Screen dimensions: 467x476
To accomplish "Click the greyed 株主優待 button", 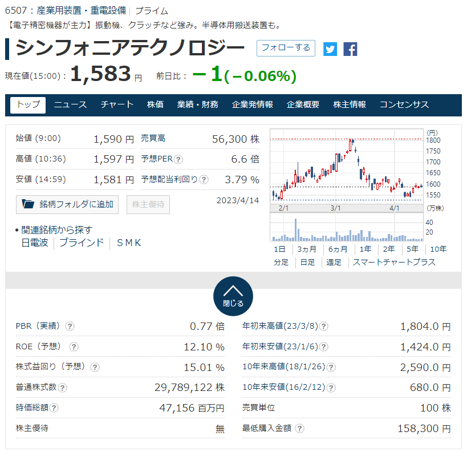I will click(x=148, y=204).
